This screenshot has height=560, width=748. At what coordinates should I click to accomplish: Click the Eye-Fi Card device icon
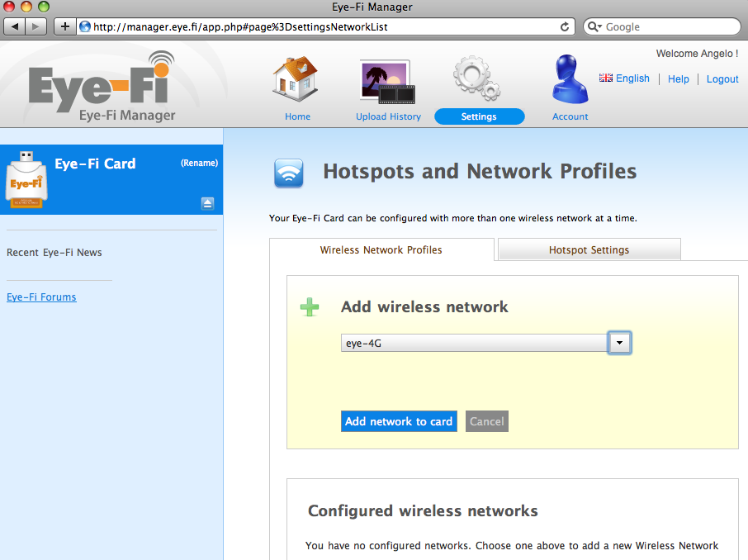[x=26, y=179]
